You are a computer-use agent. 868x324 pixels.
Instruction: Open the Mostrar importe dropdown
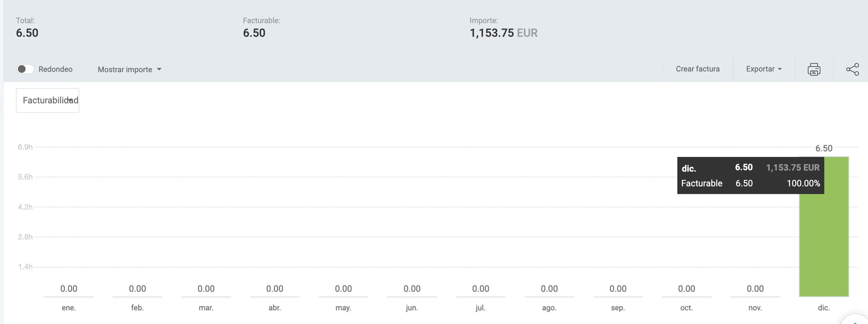coord(129,69)
